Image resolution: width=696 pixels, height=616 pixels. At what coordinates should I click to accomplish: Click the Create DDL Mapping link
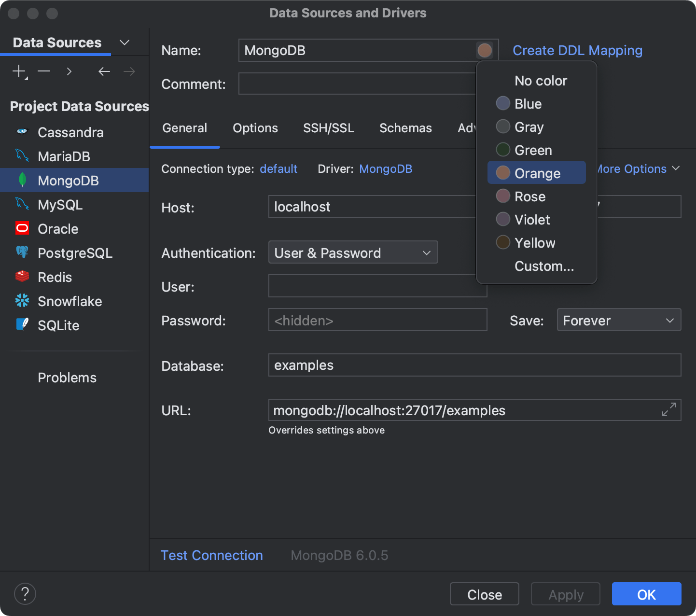[x=577, y=50]
